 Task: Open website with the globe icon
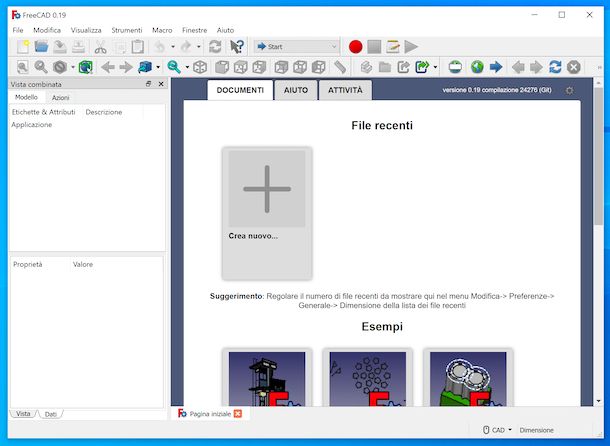(x=477, y=67)
